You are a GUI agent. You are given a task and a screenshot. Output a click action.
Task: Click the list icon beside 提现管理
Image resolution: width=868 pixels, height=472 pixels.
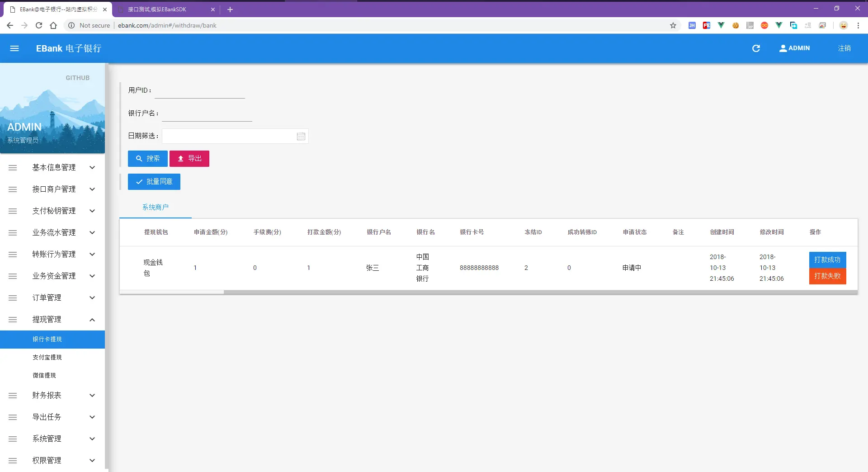pyautogui.click(x=13, y=320)
